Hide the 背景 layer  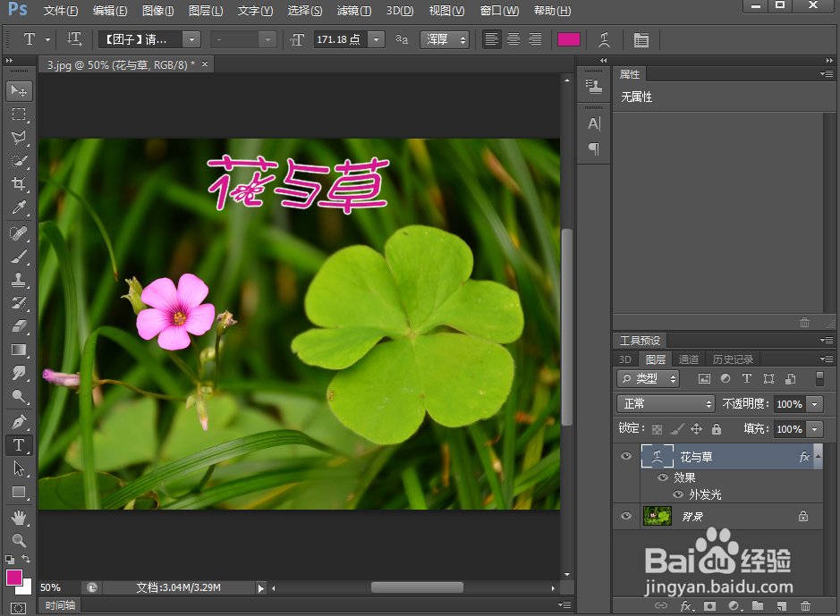[x=625, y=516]
